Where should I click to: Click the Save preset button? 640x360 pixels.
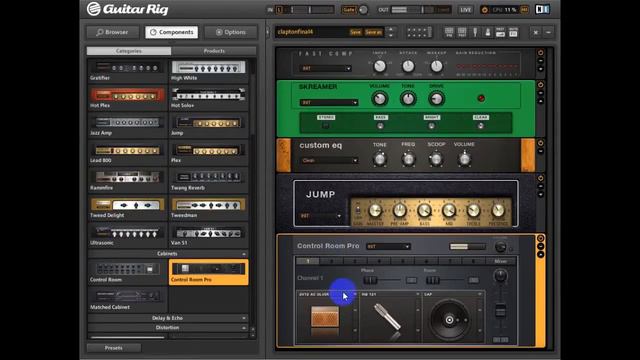(x=355, y=32)
